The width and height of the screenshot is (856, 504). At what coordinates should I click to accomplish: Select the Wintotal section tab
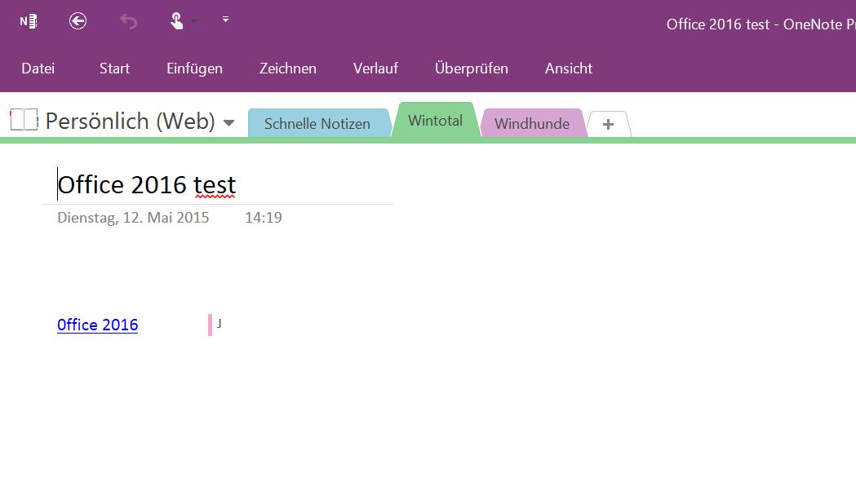(436, 121)
